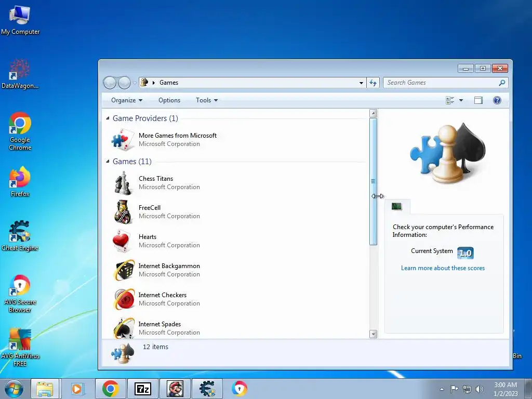Click the Internet Spades title text
Viewport: 532px width, 399px height.
159,324
